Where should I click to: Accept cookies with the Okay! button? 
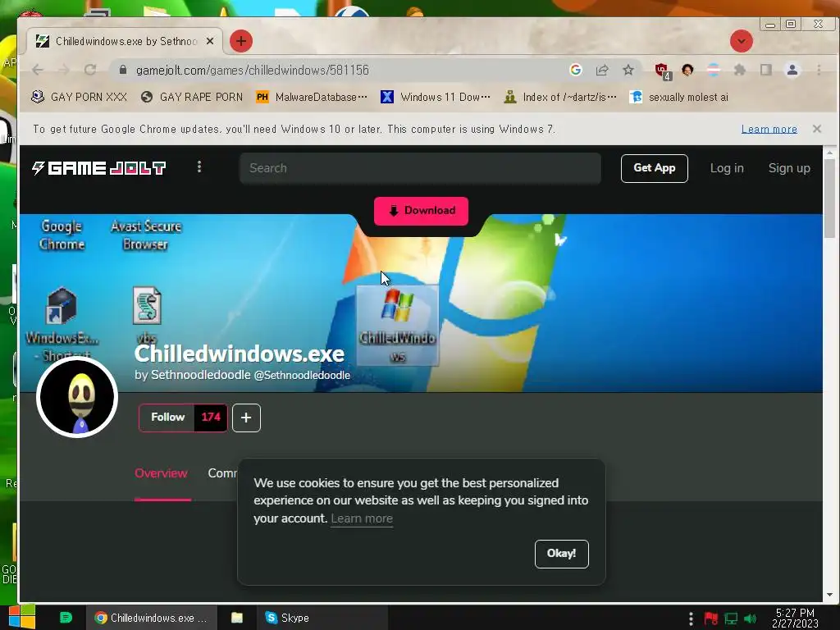[561, 554]
